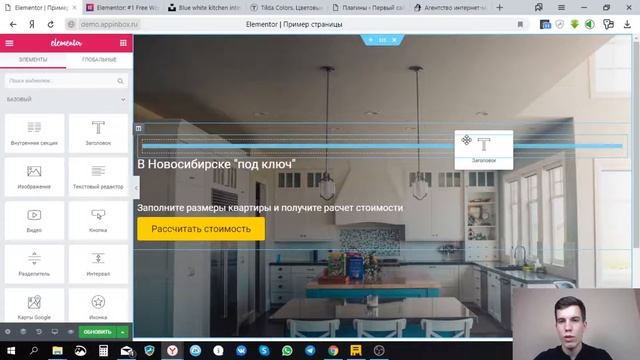Pick the Видео widget
This screenshot has width=640, height=360.
pyautogui.click(x=34, y=221)
